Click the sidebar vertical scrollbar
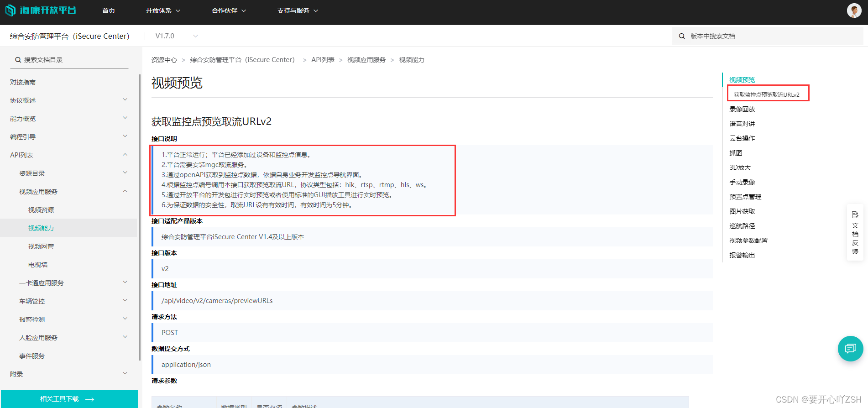The image size is (868, 408). pos(140,217)
